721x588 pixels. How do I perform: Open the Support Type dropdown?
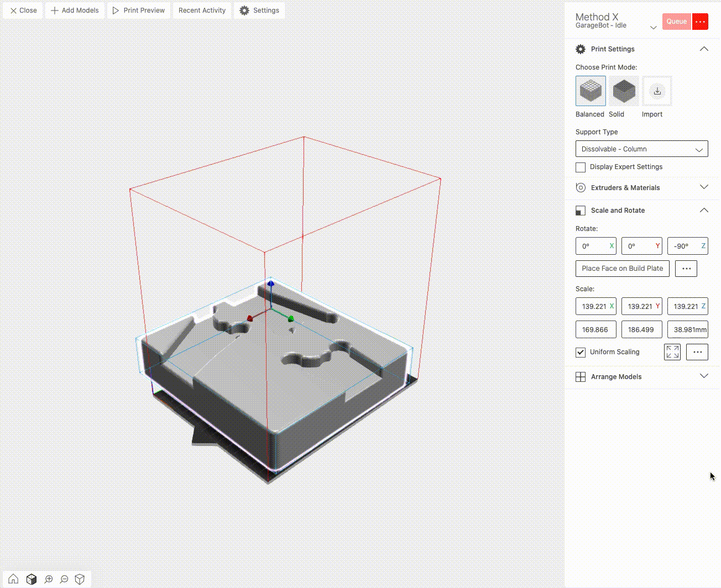point(642,149)
